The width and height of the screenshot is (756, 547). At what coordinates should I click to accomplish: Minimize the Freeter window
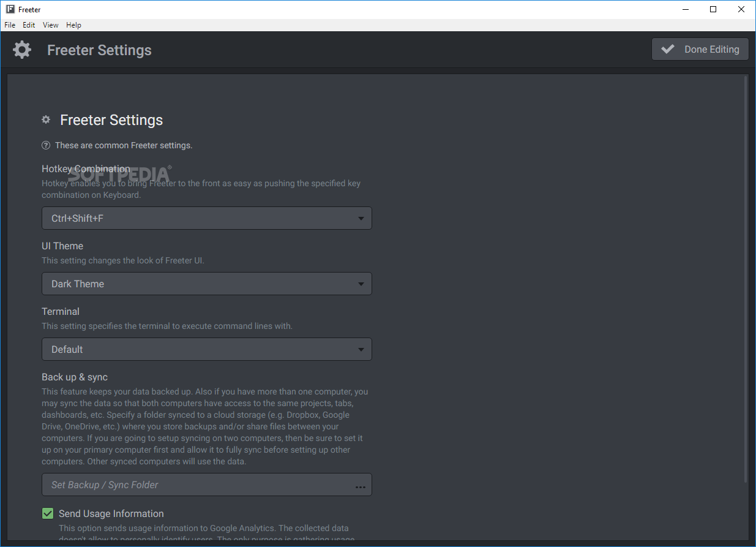pos(685,9)
